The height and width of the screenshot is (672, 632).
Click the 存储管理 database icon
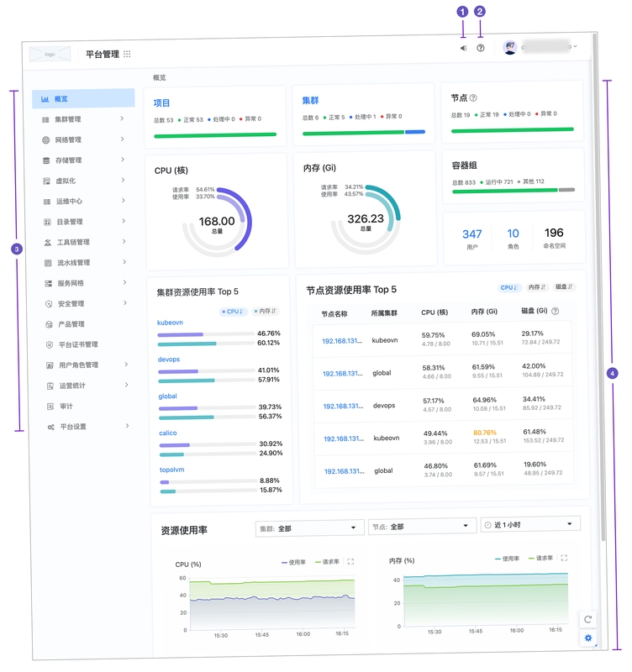tap(46, 160)
